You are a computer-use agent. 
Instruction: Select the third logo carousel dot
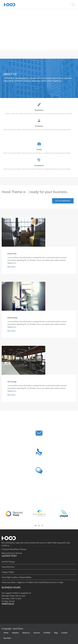42,525
